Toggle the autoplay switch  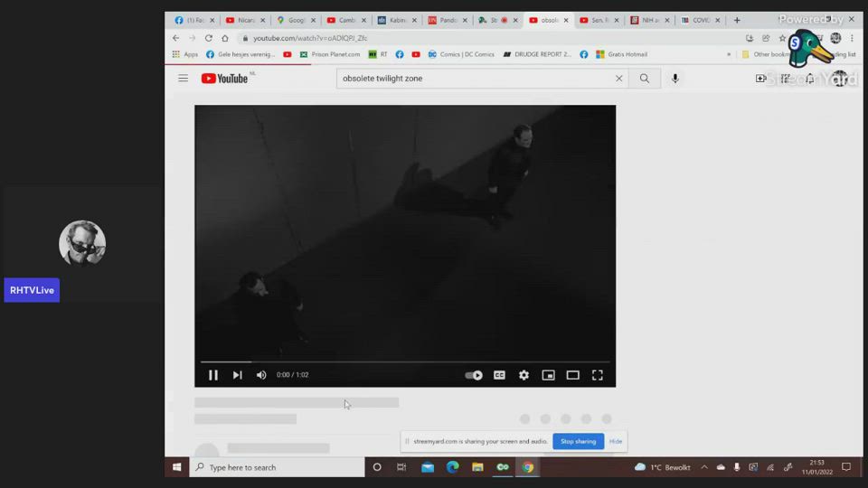(474, 375)
